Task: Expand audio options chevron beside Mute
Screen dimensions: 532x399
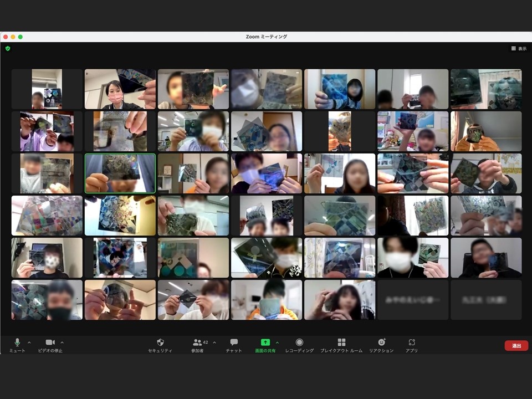Action: click(x=29, y=342)
